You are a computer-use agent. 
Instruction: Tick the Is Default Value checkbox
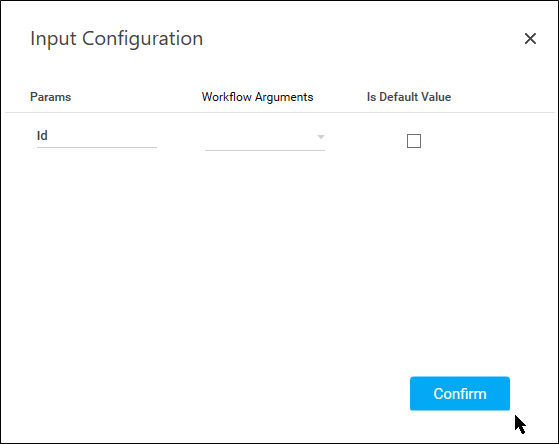[x=414, y=141]
